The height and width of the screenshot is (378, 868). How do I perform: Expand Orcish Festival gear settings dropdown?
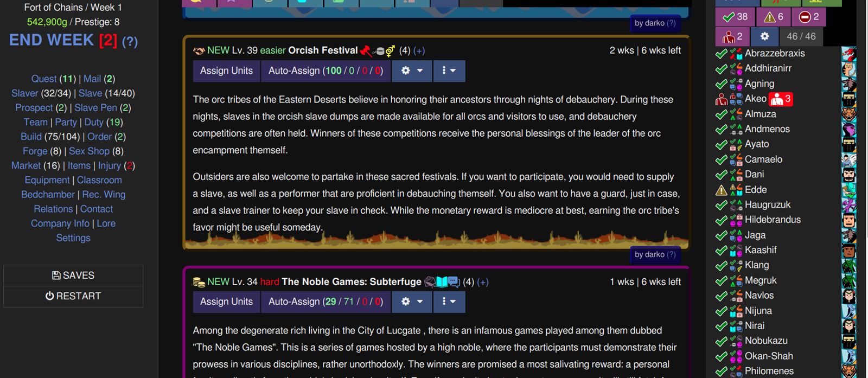tap(412, 71)
